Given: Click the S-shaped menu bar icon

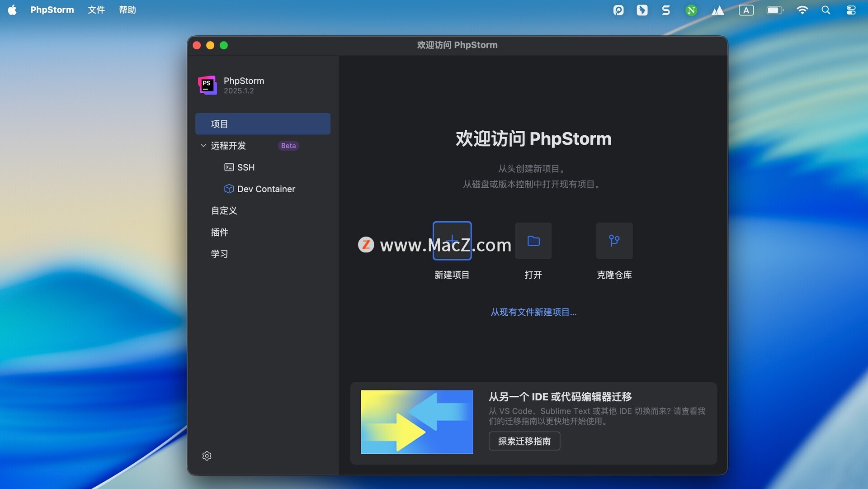Looking at the screenshot, I should pyautogui.click(x=666, y=10).
